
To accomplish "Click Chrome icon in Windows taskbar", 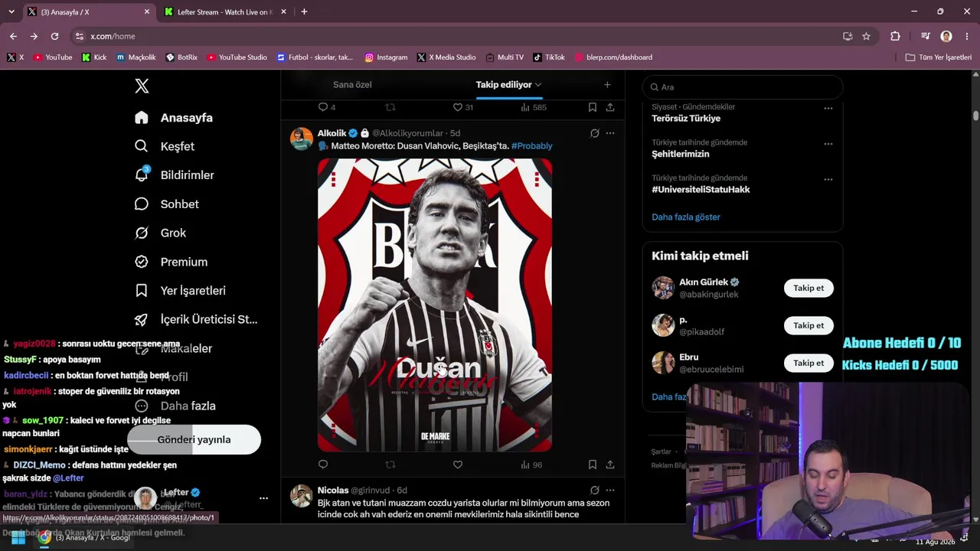I will coord(44,538).
